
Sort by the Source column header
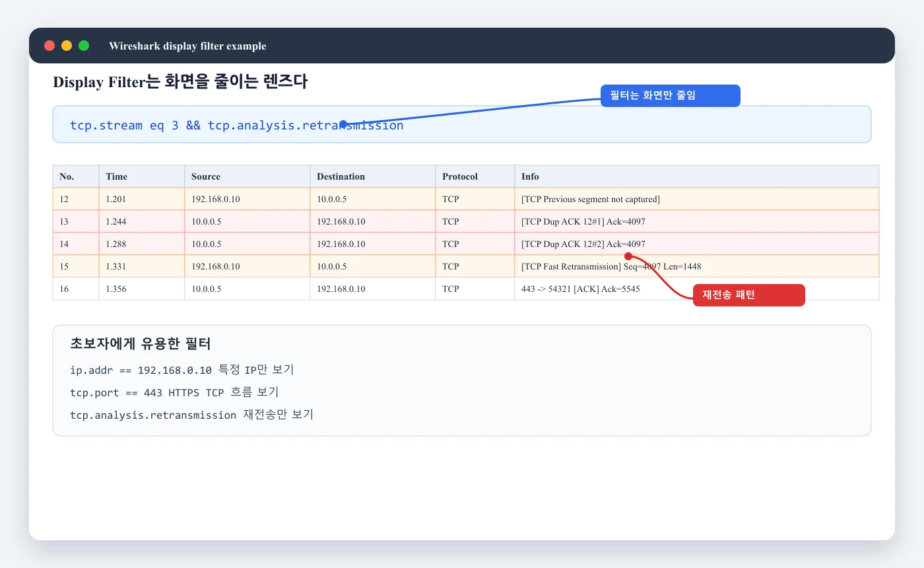pos(247,176)
